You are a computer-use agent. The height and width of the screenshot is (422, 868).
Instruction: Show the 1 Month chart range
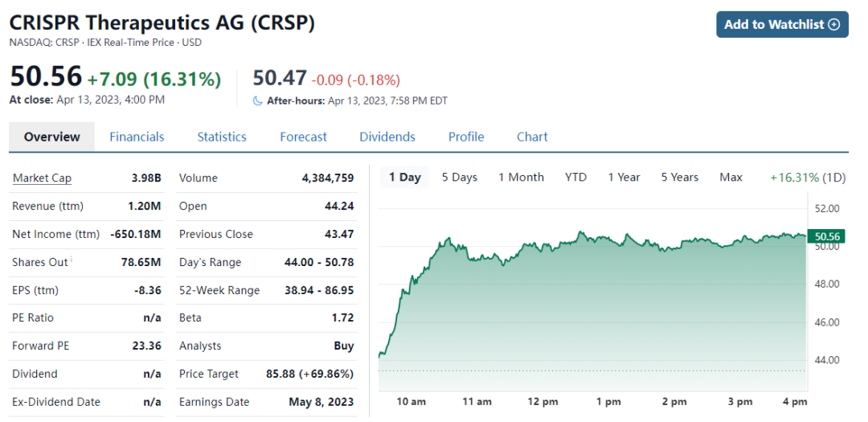coord(521,177)
